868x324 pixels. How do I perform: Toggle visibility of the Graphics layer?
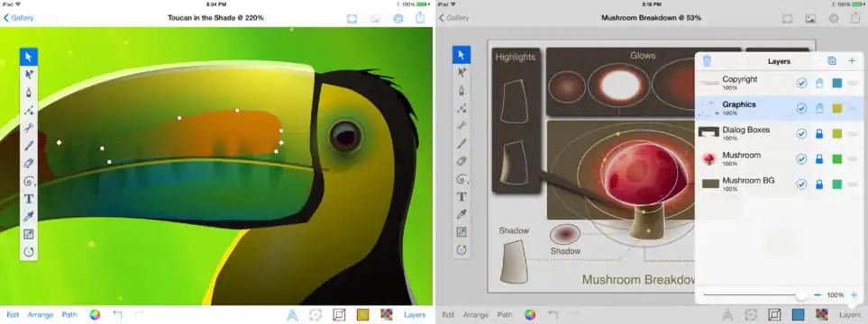pyautogui.click(x=801, y=108)
